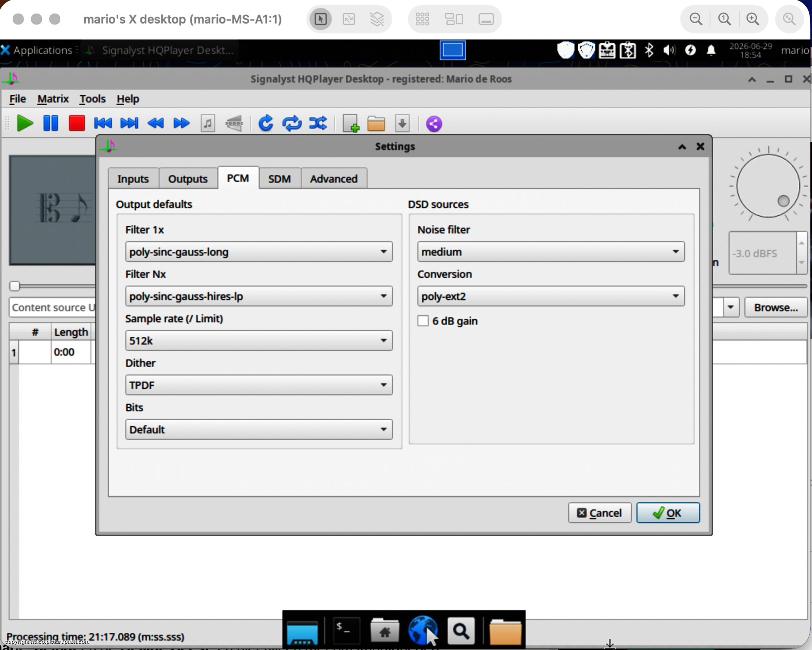Image resolution: width=812 pixels, height=650 pixels.
Task: Open home folder icon in dock
Action: pyautogui.click(x=384, y=631)
